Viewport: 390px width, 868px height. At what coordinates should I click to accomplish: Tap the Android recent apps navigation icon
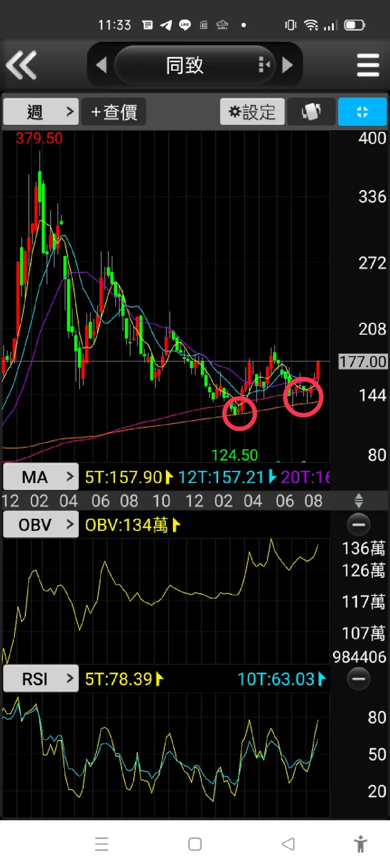coord(102,844)
